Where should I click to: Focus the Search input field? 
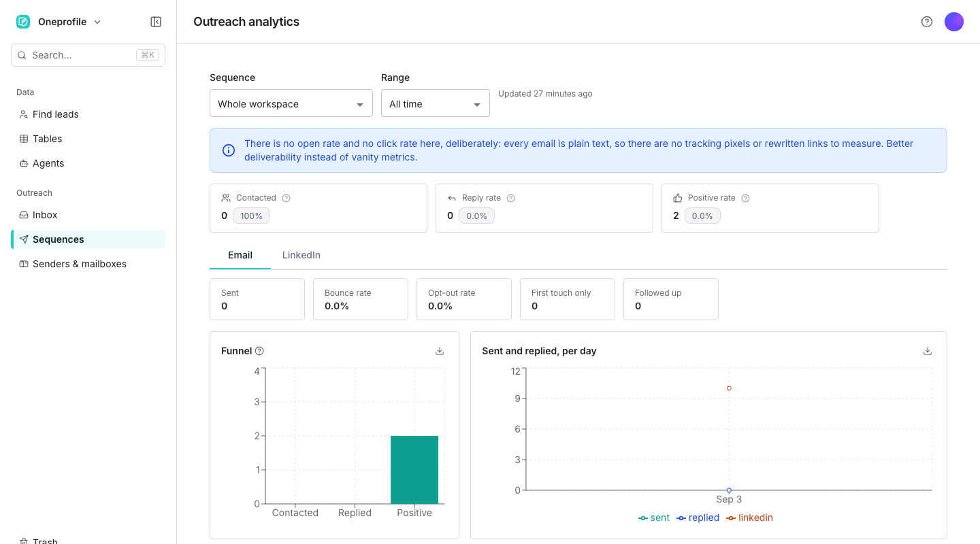pyautogui.click(x=88, y=55)
